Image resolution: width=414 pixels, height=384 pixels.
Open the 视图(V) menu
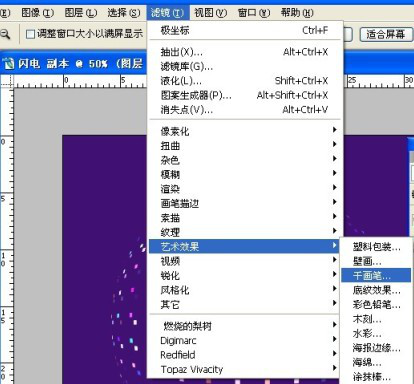[x=210, y=13]
